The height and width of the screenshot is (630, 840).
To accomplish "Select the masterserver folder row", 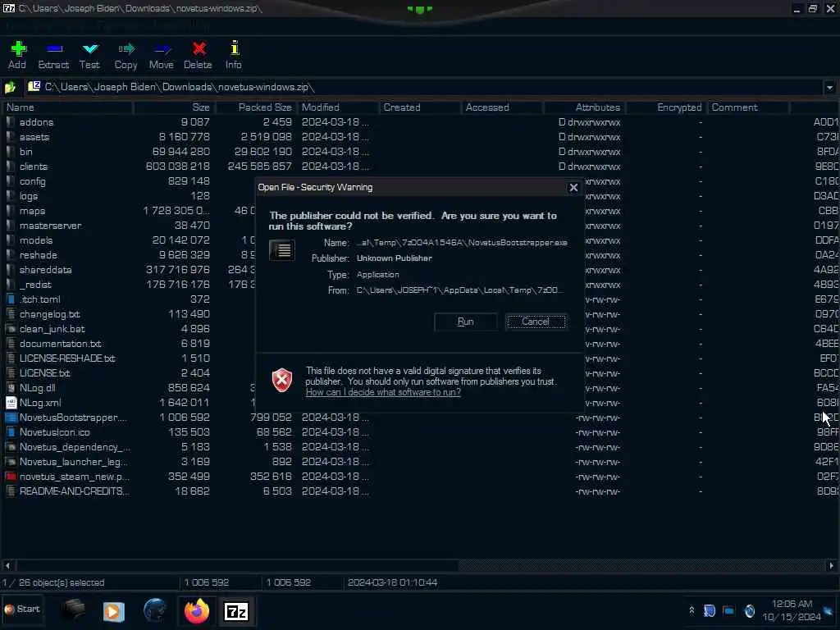I will 50,226.
